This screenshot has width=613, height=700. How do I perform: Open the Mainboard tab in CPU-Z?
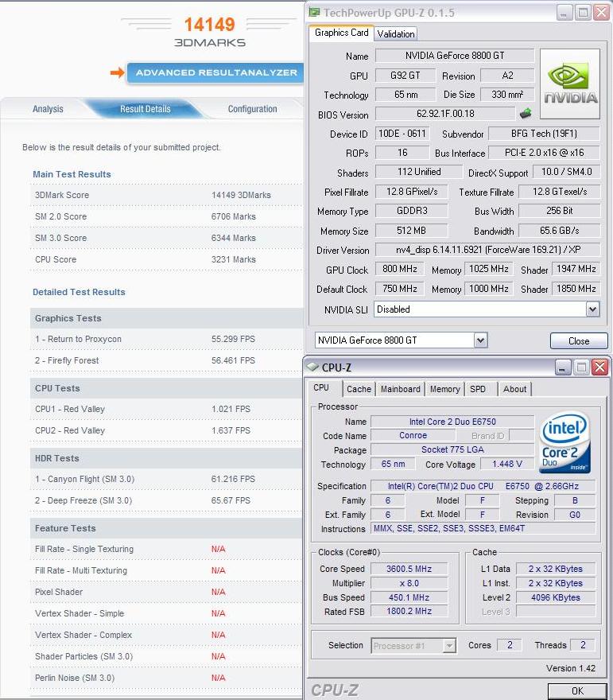click(400, 389)
